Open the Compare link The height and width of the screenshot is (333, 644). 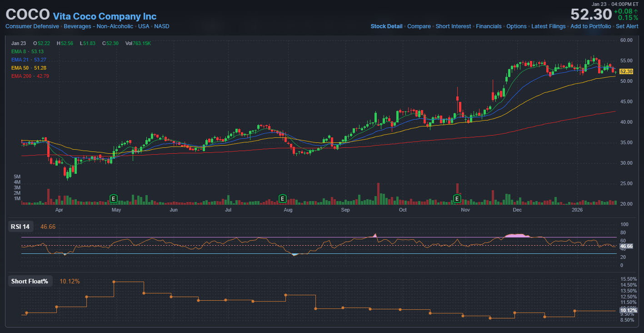(419, 26)
